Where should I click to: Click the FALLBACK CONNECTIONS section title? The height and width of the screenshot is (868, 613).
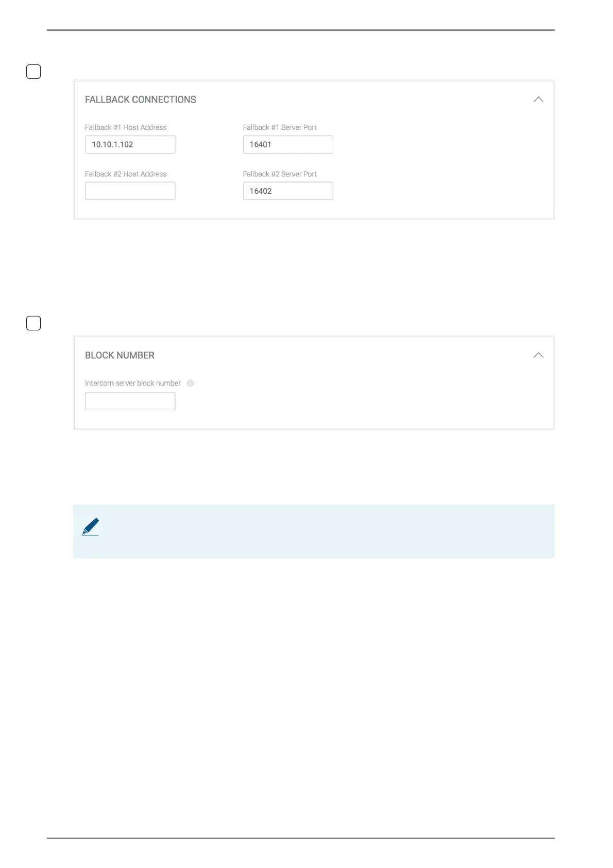tap(140, 99)
